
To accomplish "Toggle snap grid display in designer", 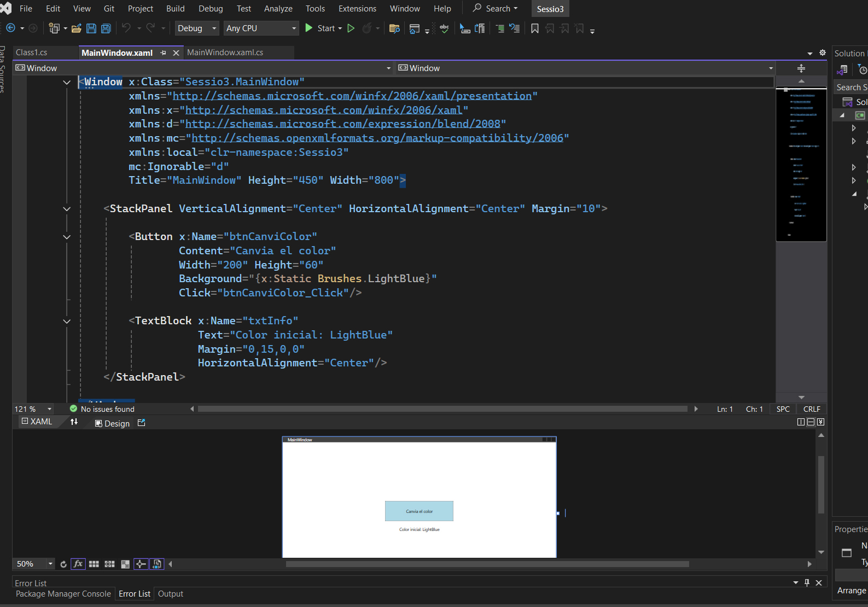I will pyautogui.click(x=94, y=564).
